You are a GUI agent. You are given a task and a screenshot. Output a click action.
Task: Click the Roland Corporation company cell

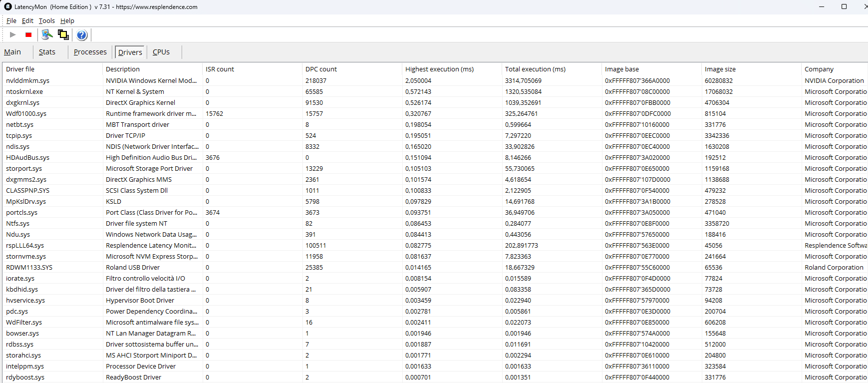tap(834, 267)
